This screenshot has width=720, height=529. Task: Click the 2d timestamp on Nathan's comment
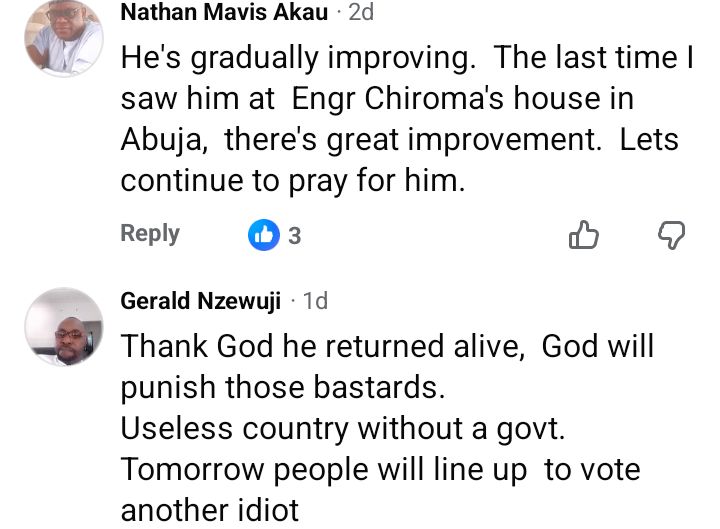[x=361, y=13]
